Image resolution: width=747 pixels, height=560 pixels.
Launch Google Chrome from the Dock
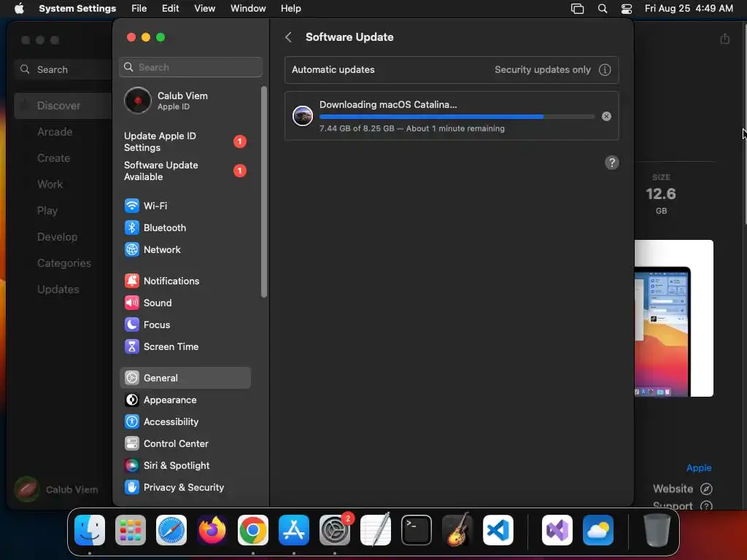(253, 530)
